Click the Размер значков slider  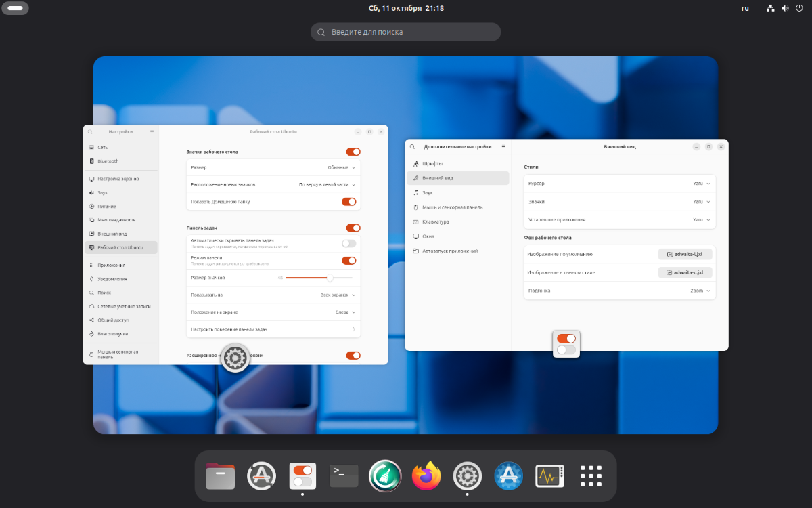[319, 278]
